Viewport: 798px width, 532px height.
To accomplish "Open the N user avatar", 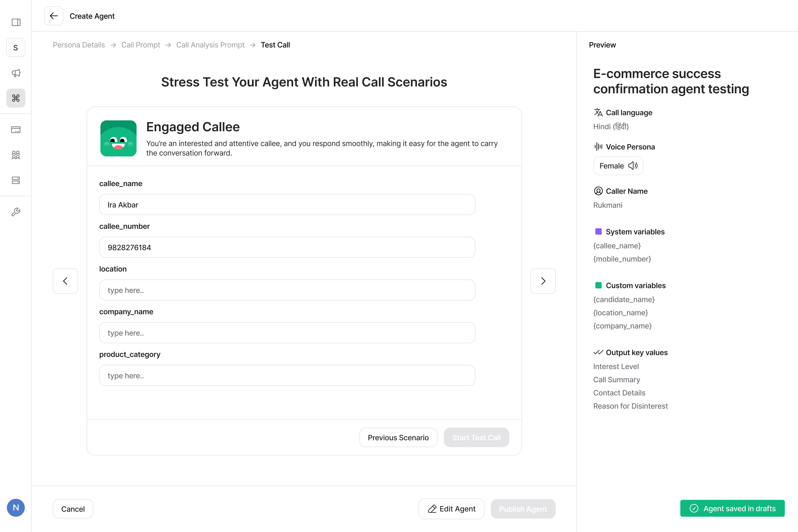I will [x=16, y=508].
